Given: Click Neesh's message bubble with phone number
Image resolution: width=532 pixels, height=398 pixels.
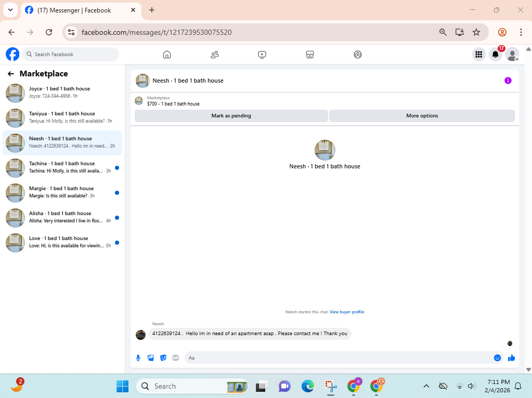Looking at the screenshot, I should (250, 334).
